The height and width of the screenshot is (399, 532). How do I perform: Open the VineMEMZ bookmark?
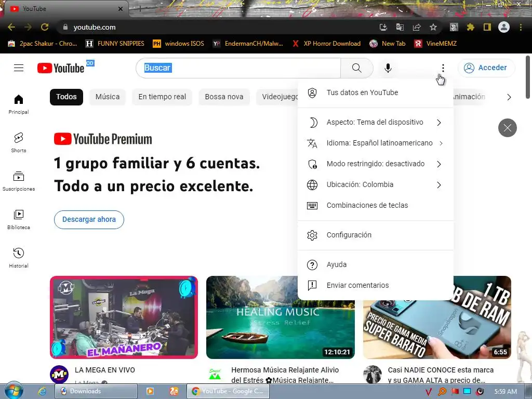tap(436, 44)
